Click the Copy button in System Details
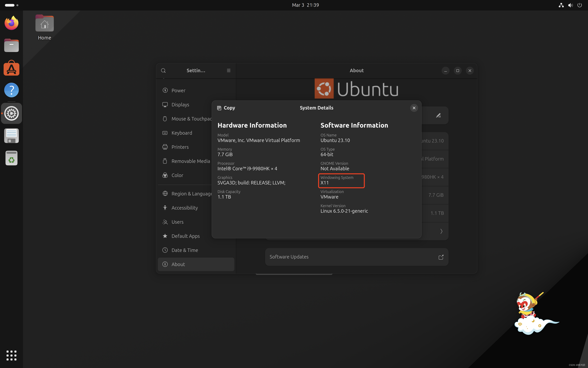Image resolution: width=588 pixels, height=368 pixels. click(x=226, y=108)
